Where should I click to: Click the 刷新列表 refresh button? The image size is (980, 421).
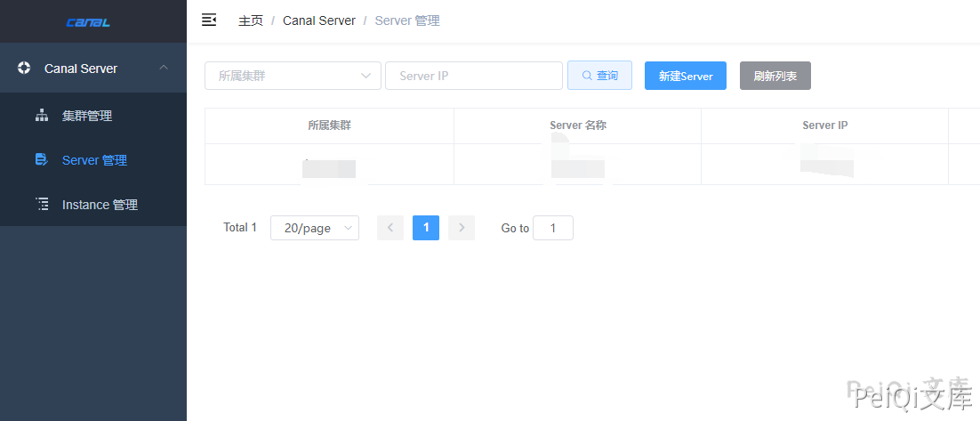click(775, 76)
